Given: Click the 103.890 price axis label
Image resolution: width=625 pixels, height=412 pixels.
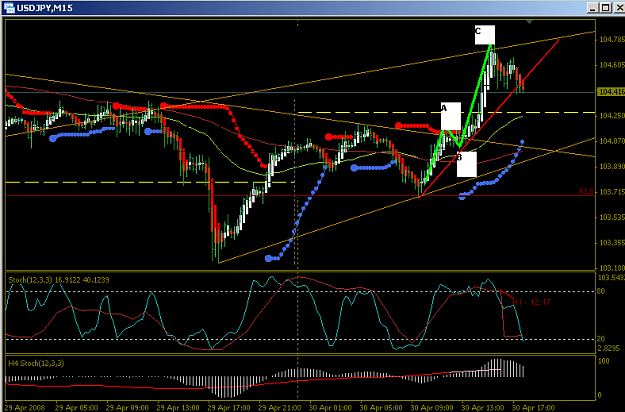Looking at the screenshot, I should pyautogui.click(x=612, y=166).
